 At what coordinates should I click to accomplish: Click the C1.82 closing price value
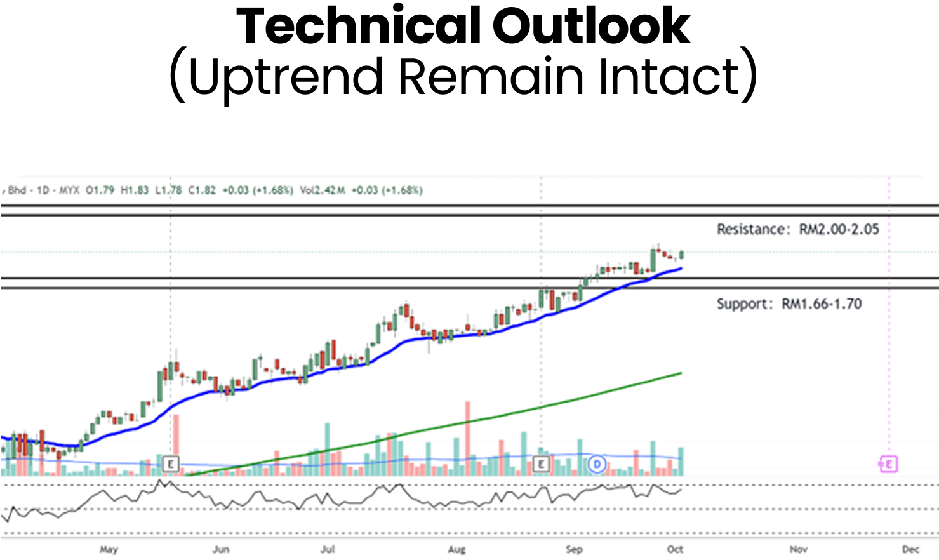point(202,190)
